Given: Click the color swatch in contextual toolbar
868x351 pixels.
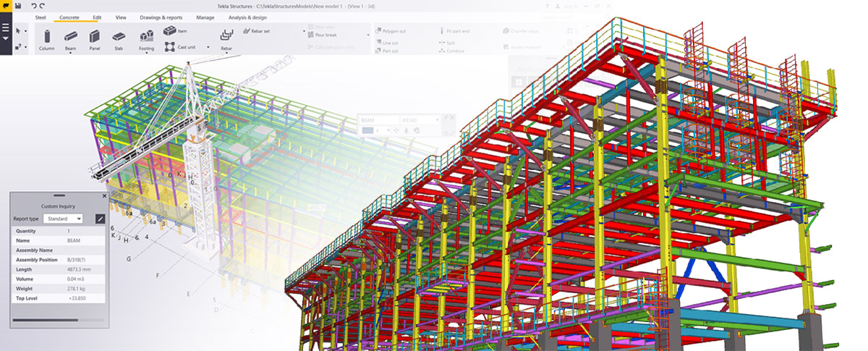Looking at the screenshot, I should (367, 130).
